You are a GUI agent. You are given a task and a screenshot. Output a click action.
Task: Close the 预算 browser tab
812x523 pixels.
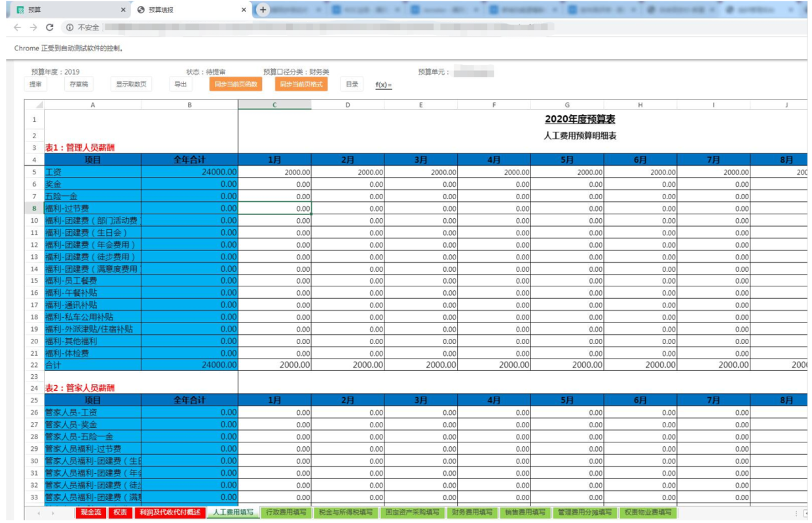point(123,10)
